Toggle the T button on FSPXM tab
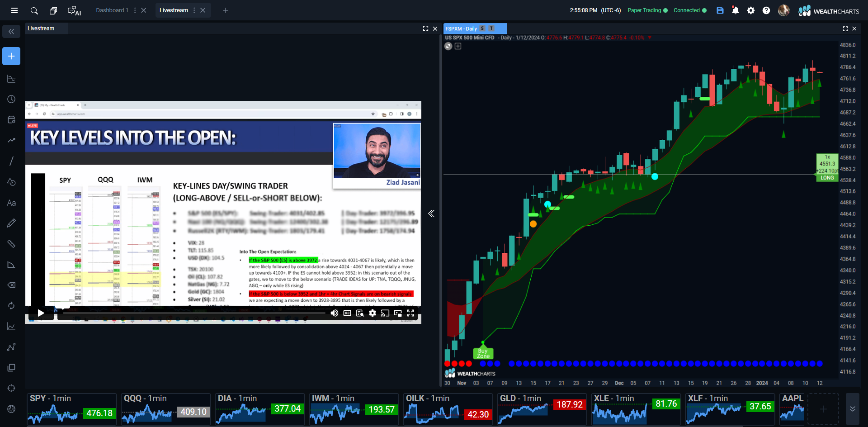 pos(491,28)
